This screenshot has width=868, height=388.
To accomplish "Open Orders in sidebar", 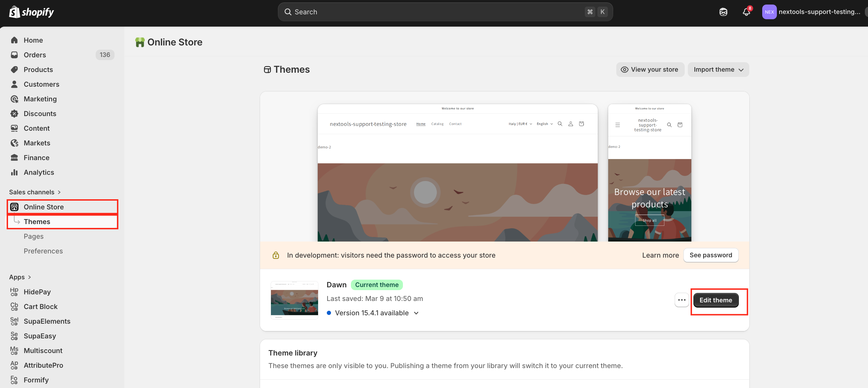I will point(35,55).
